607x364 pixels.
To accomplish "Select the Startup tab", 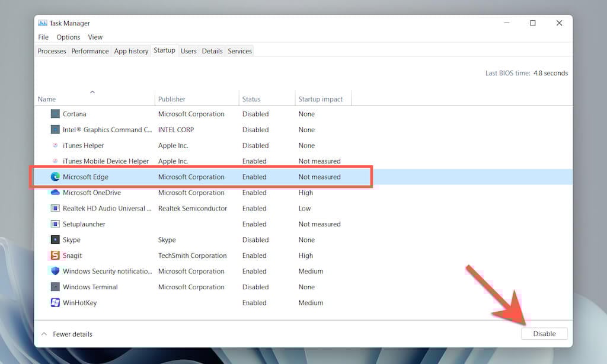I will 165,50.
